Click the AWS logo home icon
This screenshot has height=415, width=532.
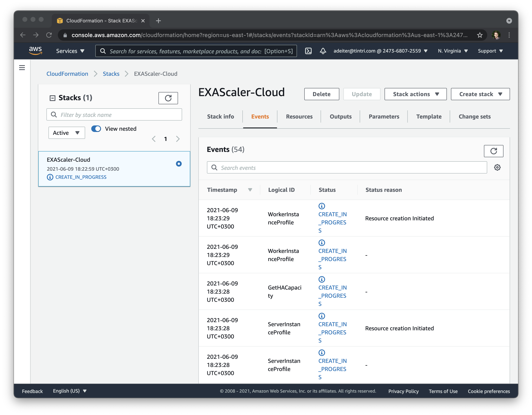(x=36, y=51)
